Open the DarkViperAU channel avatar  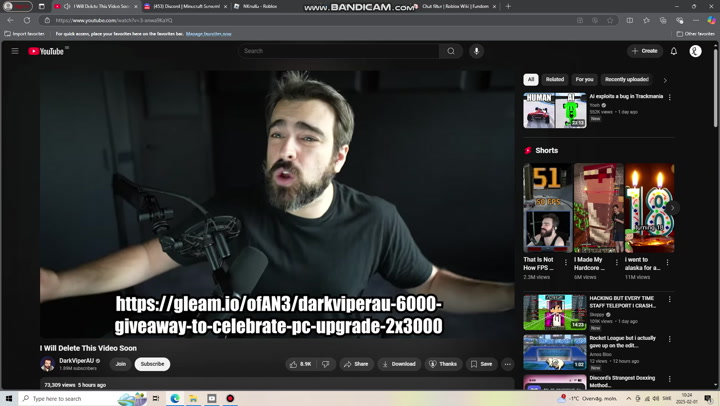click(x=47, y=364)
